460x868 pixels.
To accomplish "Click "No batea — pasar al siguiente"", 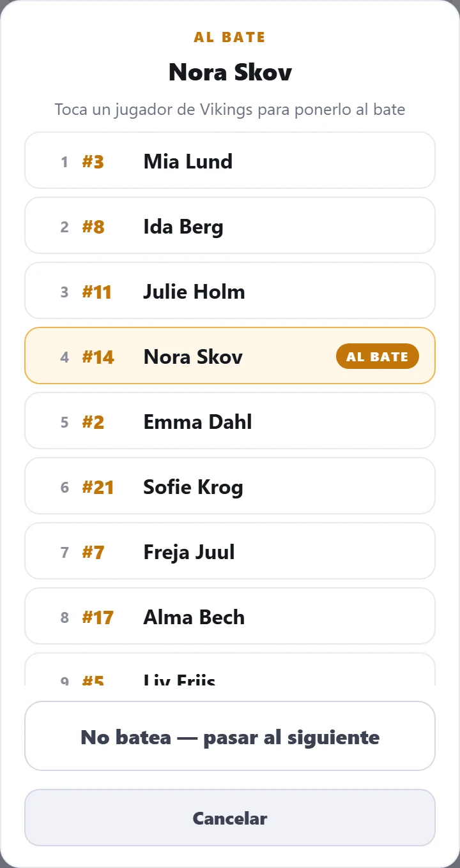I will [x=230, y=736].
